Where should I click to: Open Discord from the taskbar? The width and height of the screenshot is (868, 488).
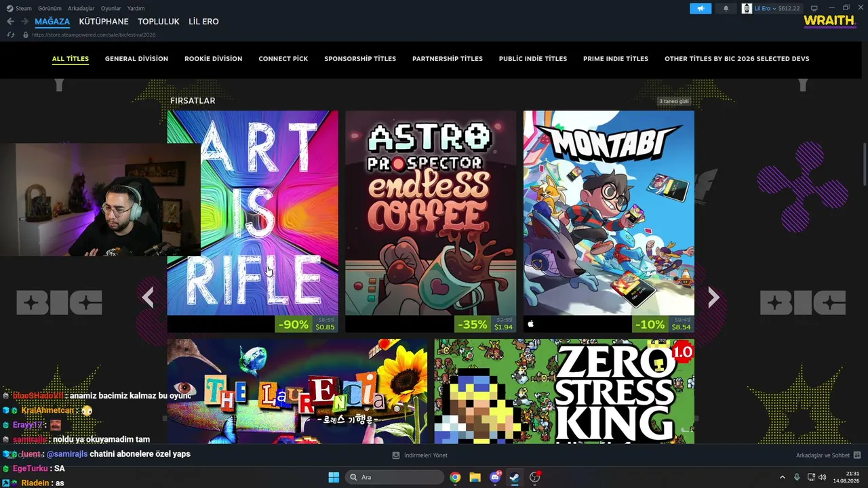click(x=495, y=477)
